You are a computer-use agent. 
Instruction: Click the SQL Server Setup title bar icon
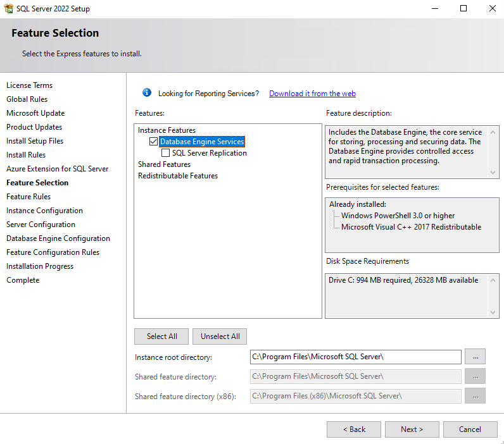[x=9, y=8]
